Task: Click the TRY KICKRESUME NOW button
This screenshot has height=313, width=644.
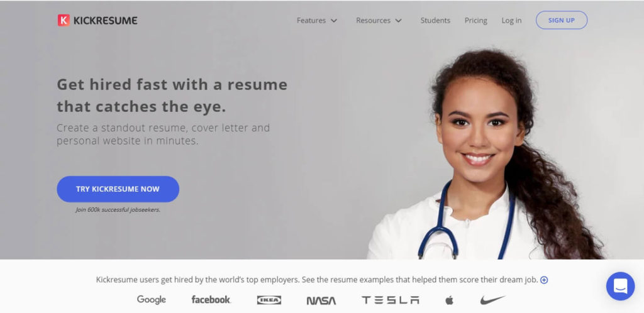Action: click(118, 189)
